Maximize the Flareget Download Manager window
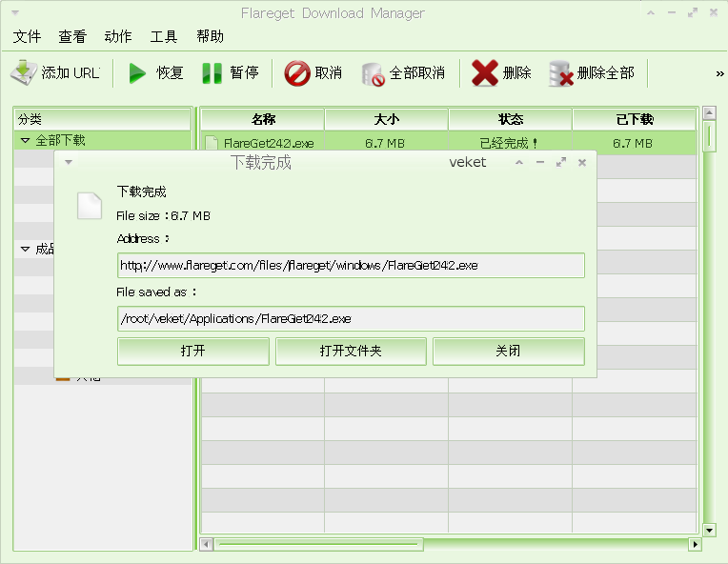 coord(692,13)
